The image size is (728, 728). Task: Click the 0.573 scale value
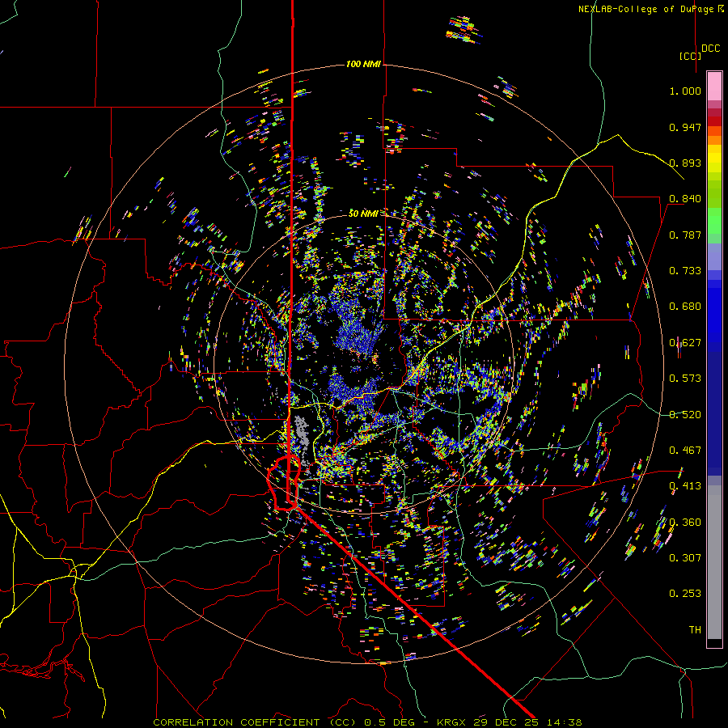685,379
